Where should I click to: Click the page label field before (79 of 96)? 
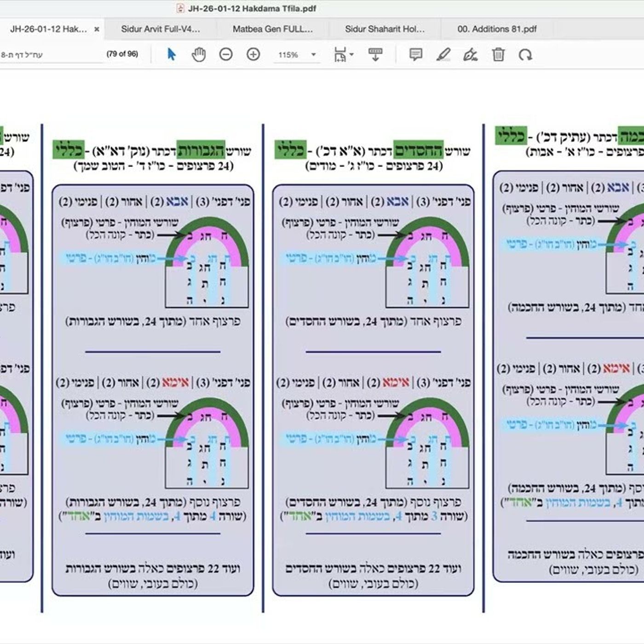[51, 55]
